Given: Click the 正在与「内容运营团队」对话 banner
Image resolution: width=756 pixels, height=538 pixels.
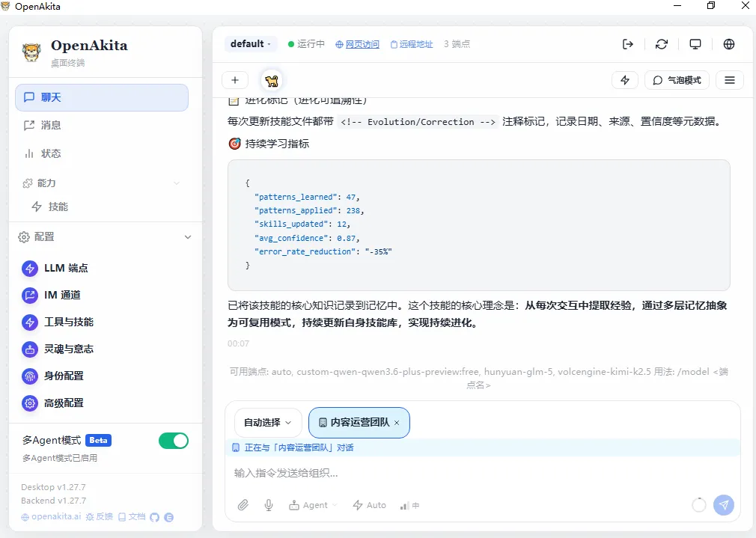Looking at the screenshot, I should (x=483, y=448).
